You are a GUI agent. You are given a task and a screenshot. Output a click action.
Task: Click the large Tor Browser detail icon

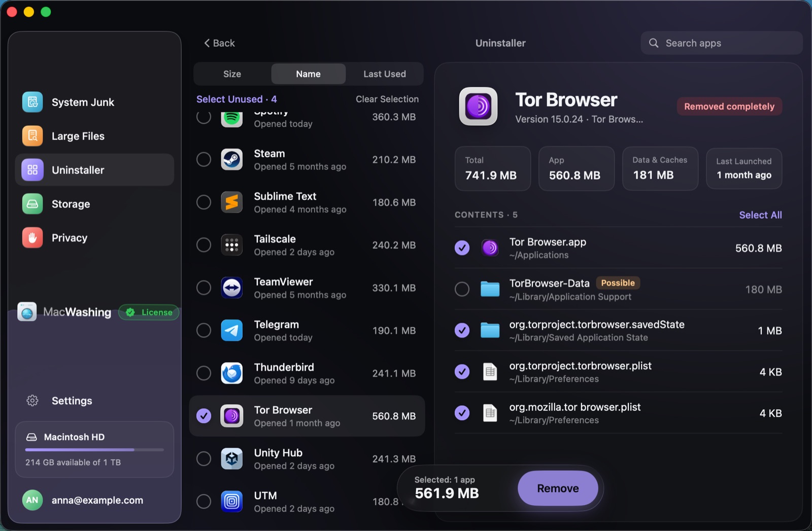(x=479, y=107)
